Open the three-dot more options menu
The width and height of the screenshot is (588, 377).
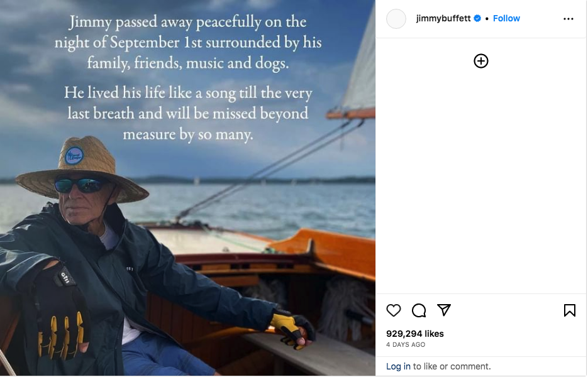(x=569, y=19)
